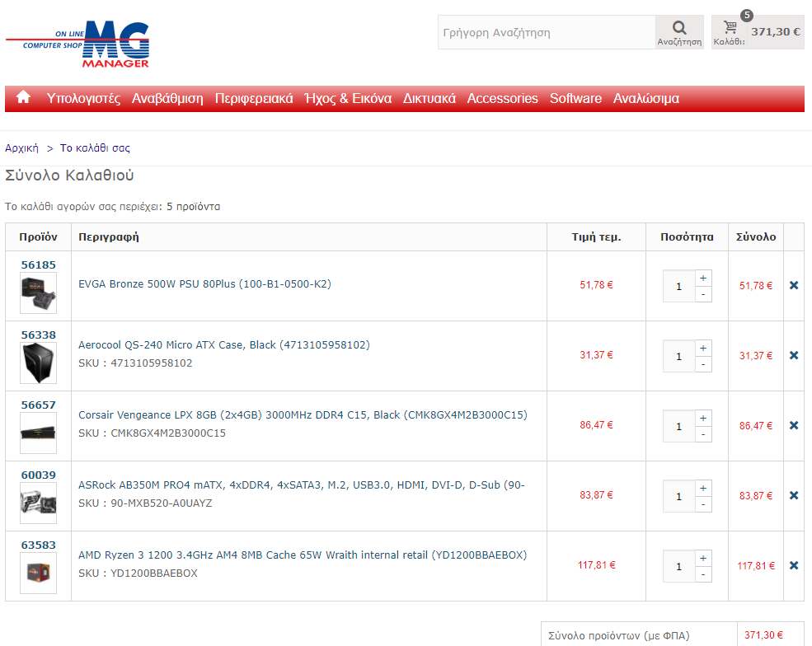Open Αναβάθμιση menu
This screenshot has height=646, width=812.
(167, 98)
